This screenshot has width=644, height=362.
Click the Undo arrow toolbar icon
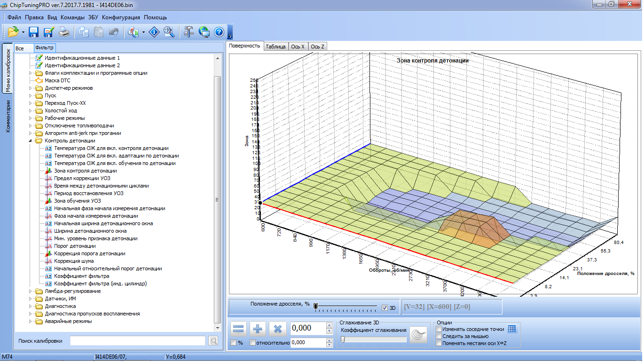(x=113, y=32)
